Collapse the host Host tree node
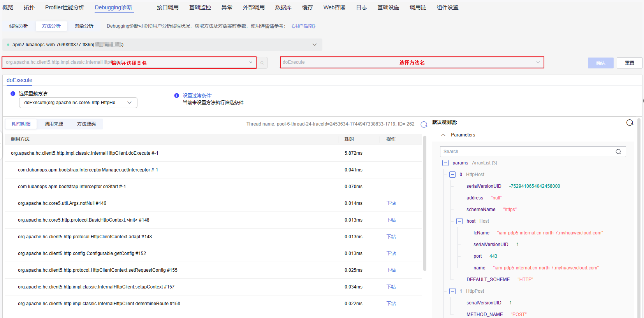Viewport: 644px width, 318px height. [459, 221]
